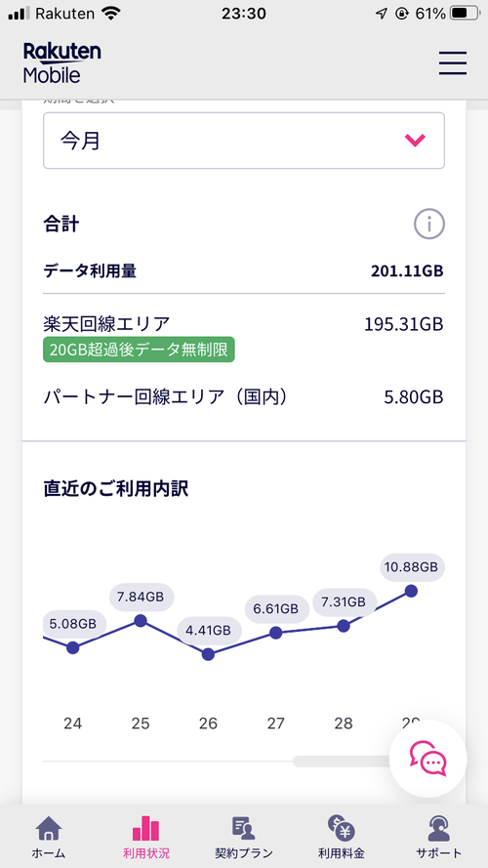Click the データ利用量 201.11GB total row
The width and height of the screenshot is (488, 868).
244,271
